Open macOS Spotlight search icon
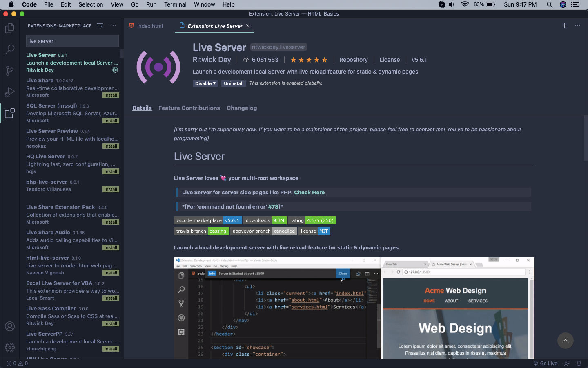This screenshot has height=368, width=588. [550, 4]
